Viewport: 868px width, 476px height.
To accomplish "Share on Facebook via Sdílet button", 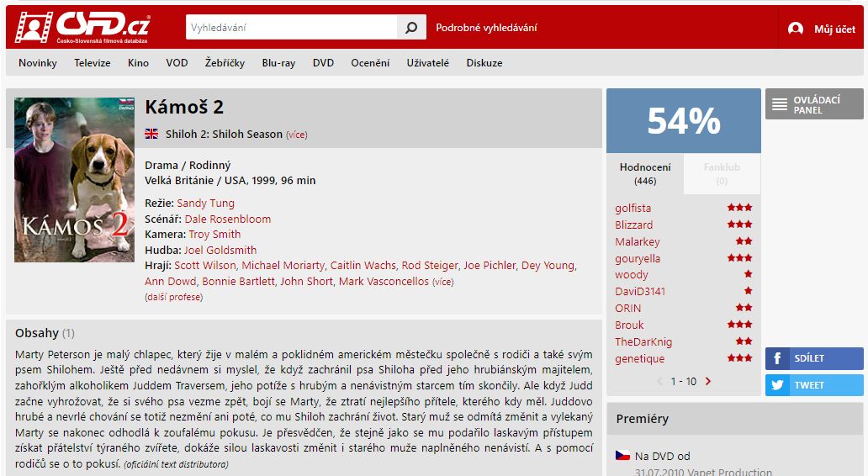I will pyautogui.click(x=814, y=358).
